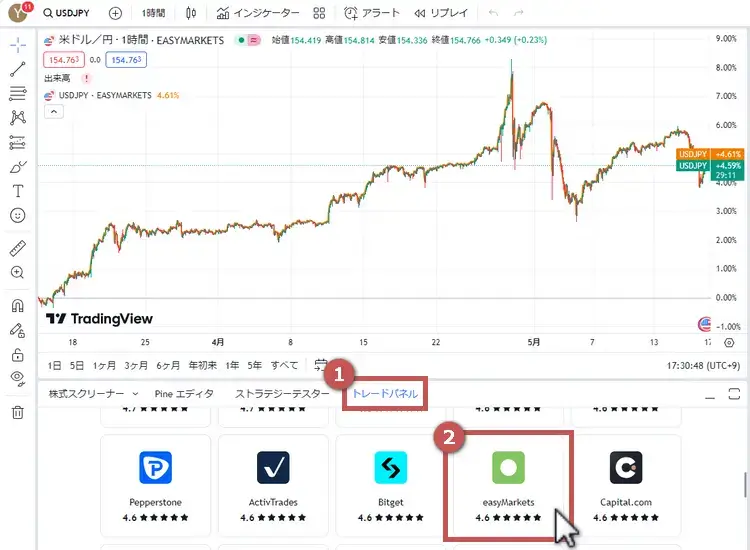This screenshot has width=750, height=550.
Task: Open the Indicators dialog
Action: point(258,13)
